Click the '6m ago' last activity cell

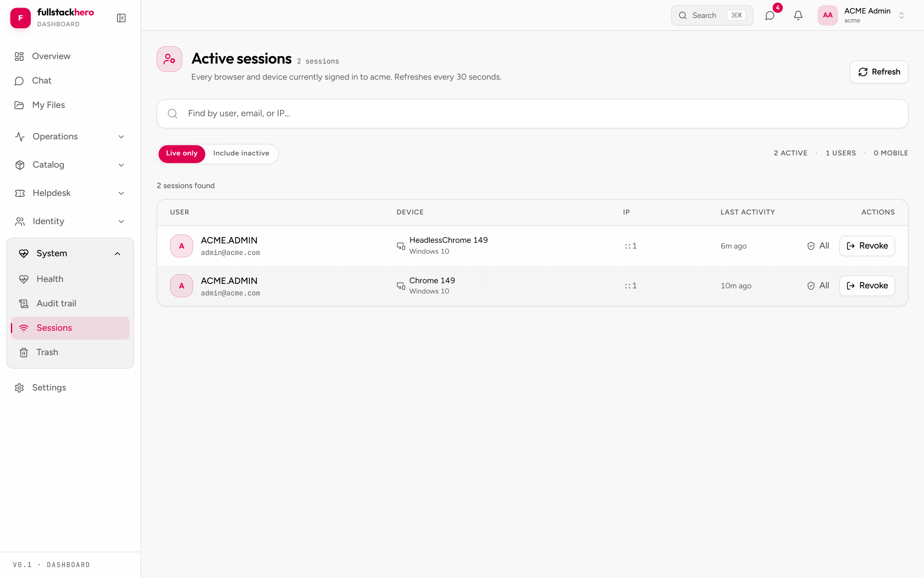pyautogui.click(x=733, y=246)
